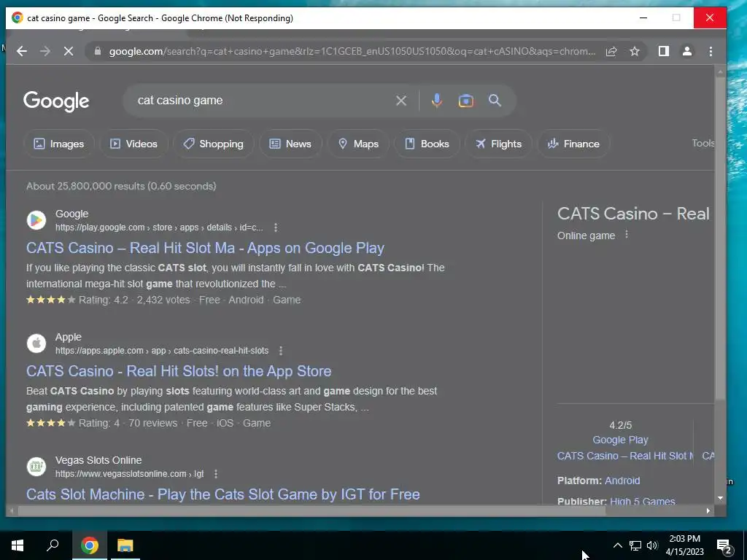
Task: Click in the cat casino game search box
Action: 262,101
